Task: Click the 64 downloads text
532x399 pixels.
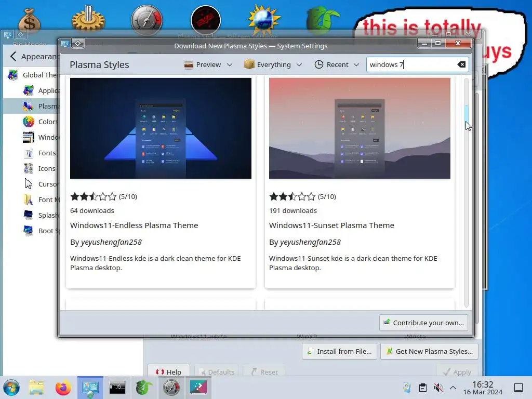Action: tap(92, 211)
